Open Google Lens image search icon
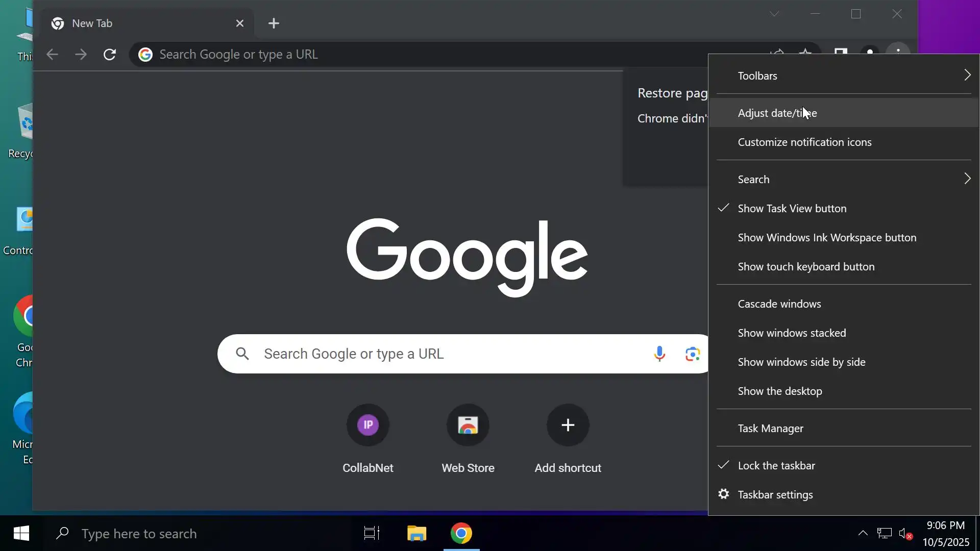The image size is (980, 551). 692,354
